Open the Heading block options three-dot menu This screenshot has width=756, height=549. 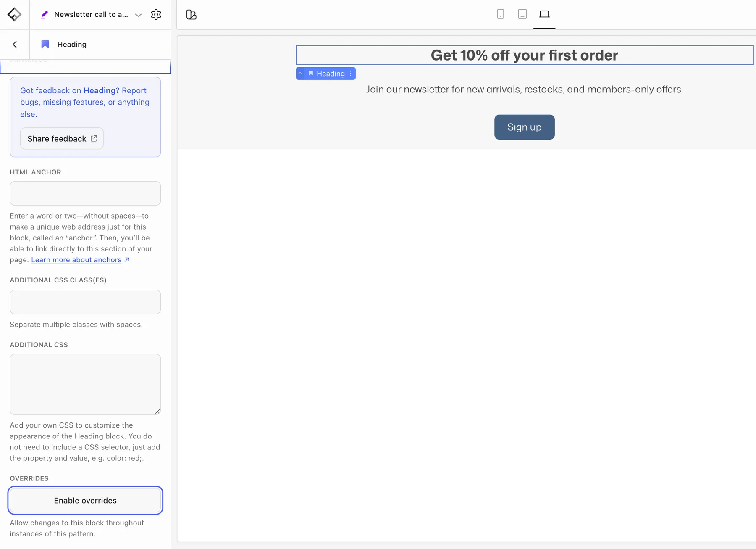pyautogui.click(x=350, y=74)
